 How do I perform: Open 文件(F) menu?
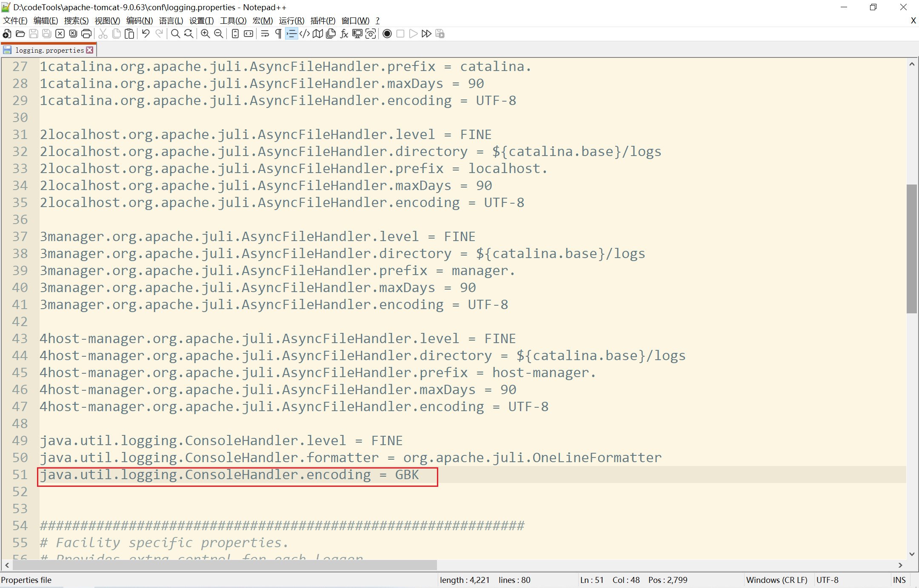click(15, 21)
